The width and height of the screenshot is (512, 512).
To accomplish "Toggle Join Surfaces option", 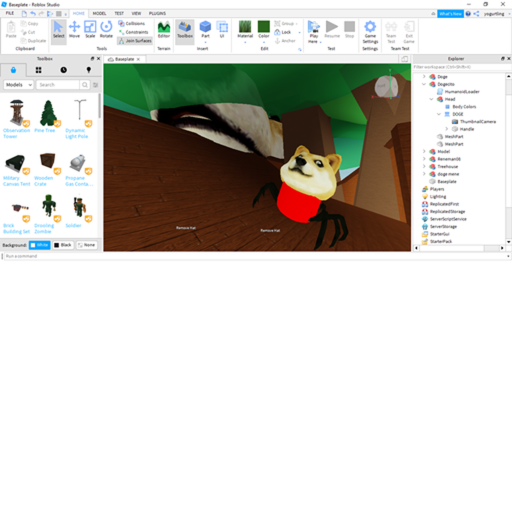I will point(135,41).
